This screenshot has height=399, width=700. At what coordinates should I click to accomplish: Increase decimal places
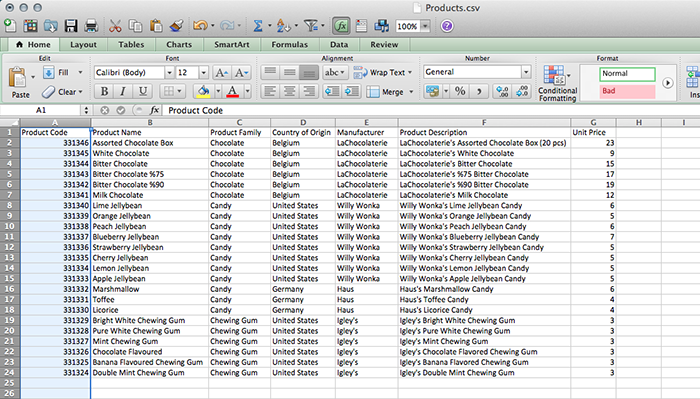pos(502,91)
